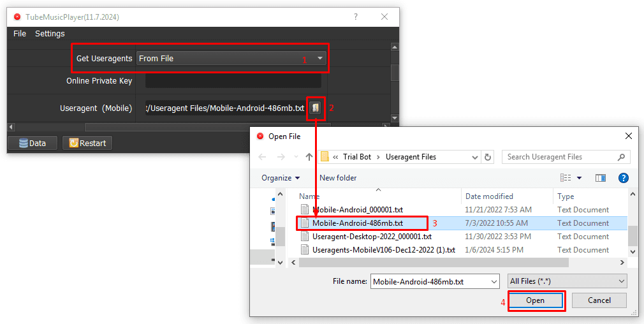
Task: Click the folder icon in the address bar
Action: click(x=325, y=157)
